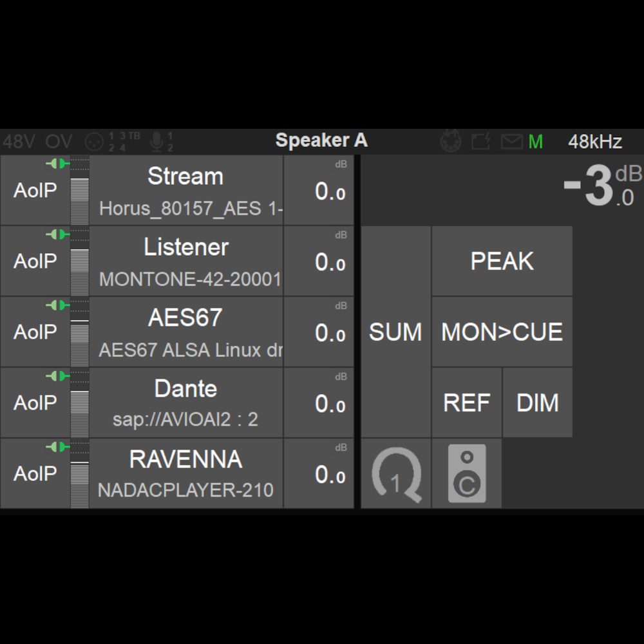Click the OV overload indicator

click(59, 142)
